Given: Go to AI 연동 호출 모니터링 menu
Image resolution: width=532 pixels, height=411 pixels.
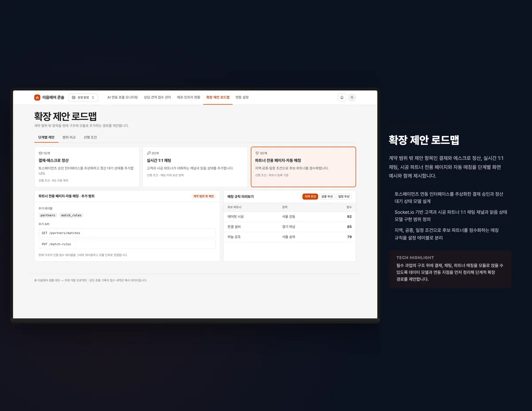Looking at the screenshot, I should coord(122,97).
